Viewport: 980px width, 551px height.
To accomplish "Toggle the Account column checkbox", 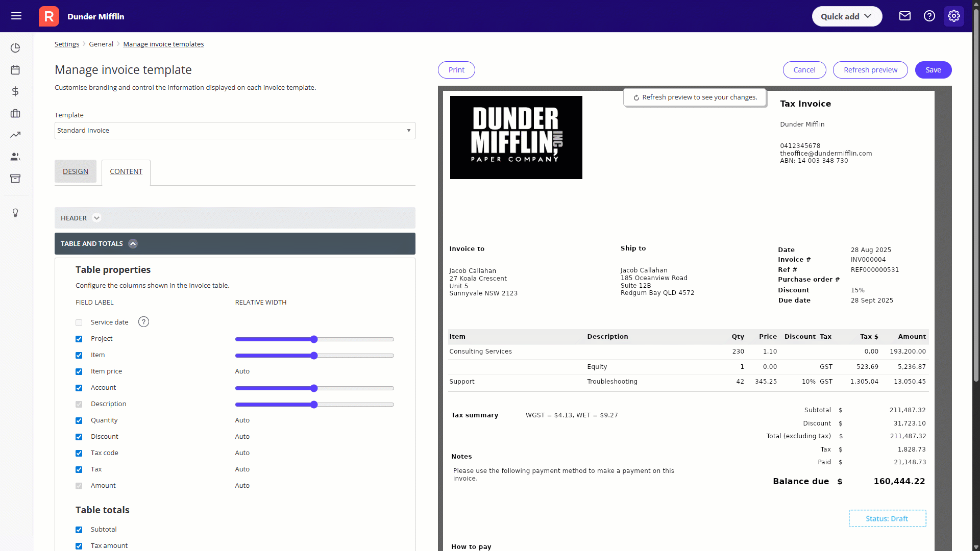I will coord(79,388).
